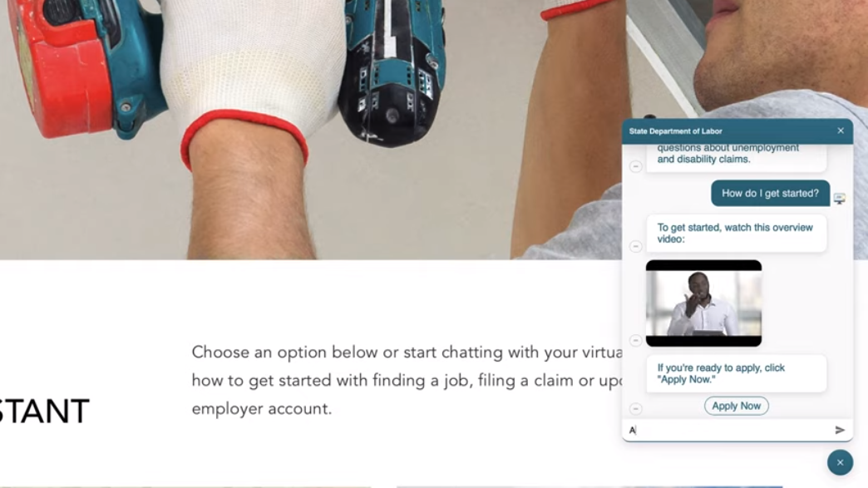
Task: Click the 'STANT' heading text
Action: point(44,411)
